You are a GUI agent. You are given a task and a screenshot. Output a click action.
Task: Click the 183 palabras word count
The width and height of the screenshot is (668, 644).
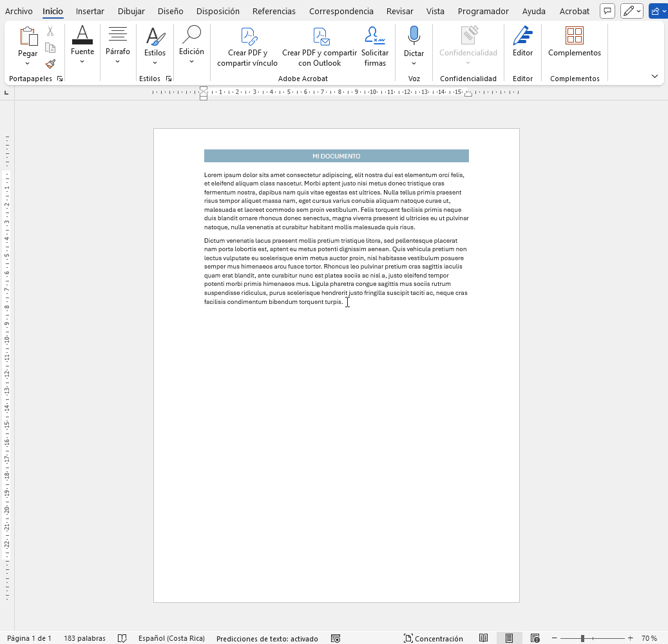pyautogui.click(x=84, y=638)
